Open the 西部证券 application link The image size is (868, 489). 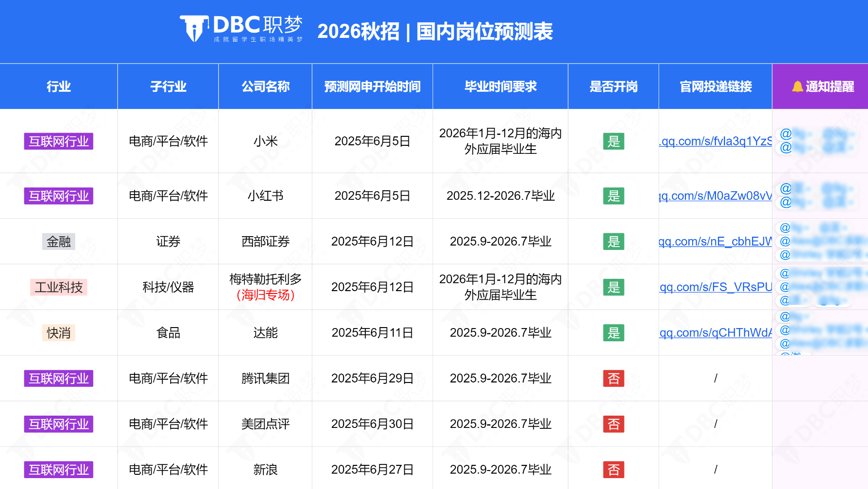pyautogui.click(x=715, y=241)
